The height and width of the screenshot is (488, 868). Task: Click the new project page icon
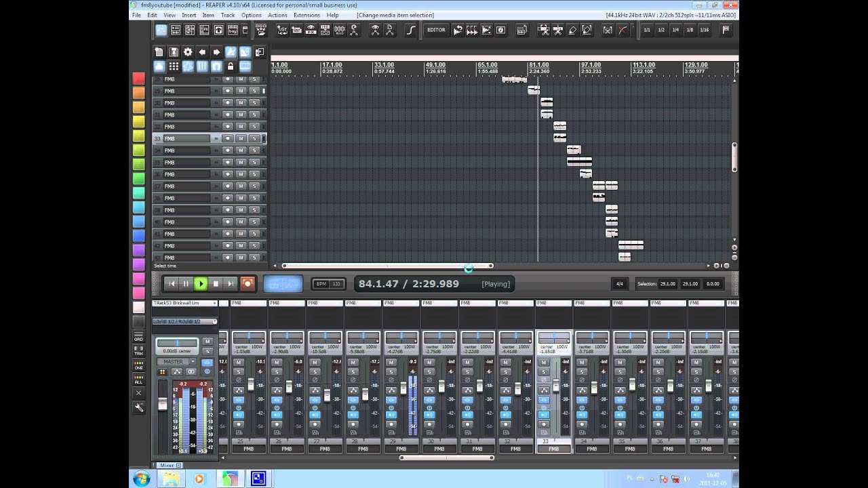(159, 52)
